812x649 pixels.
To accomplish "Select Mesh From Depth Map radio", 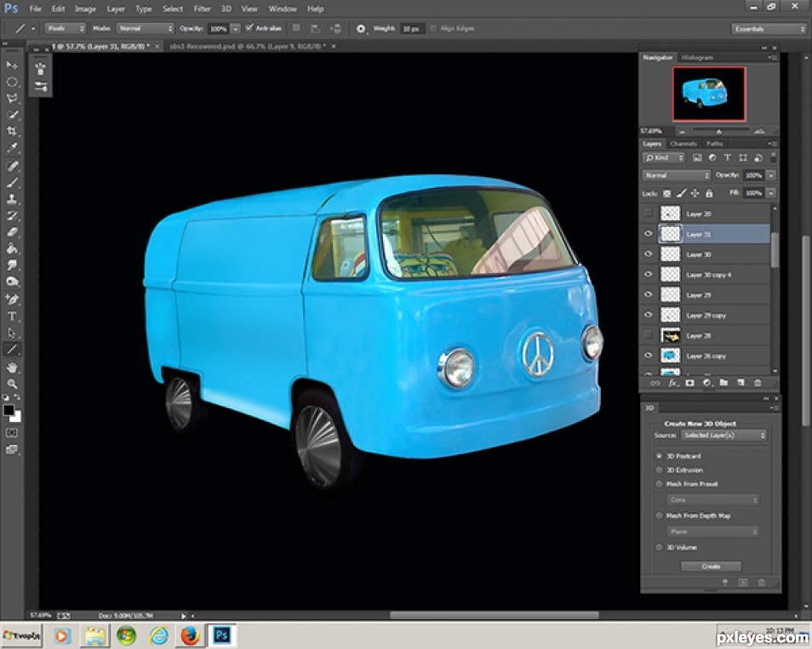I will tap(659, 515).
